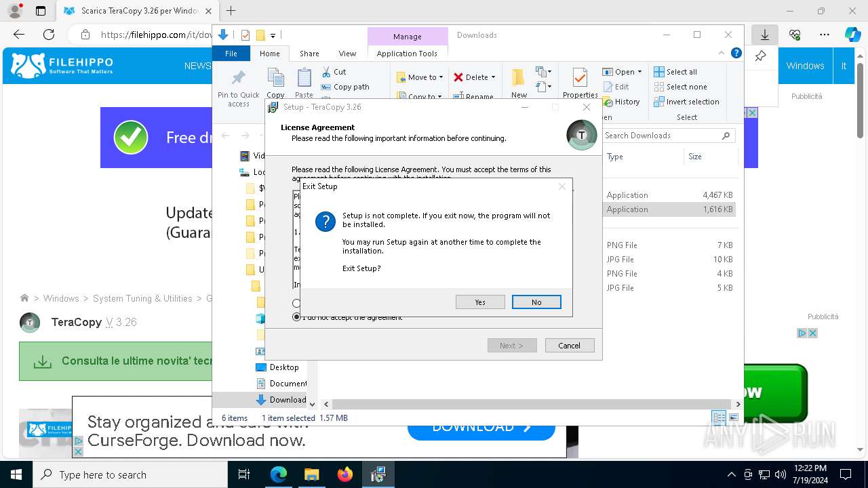The height and width of the screenshot is (488, 868).
Task: Open the File tab in Explorer
Action: click(x=231, y=54)
